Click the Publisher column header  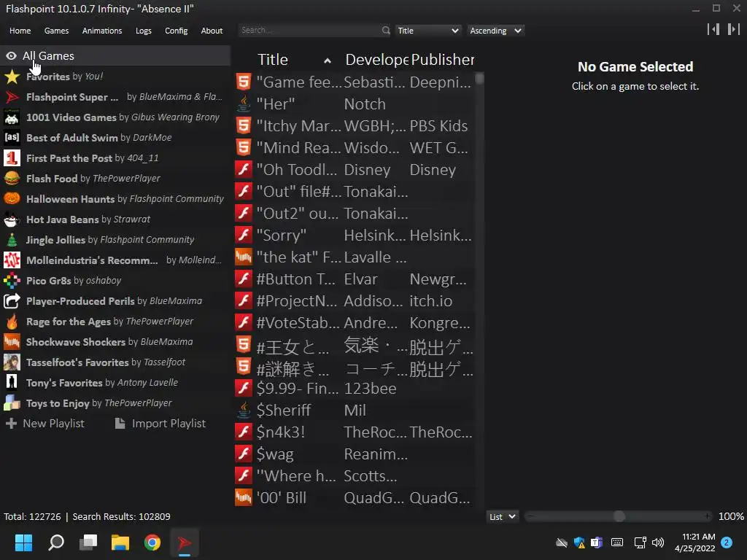click(442, 60)
